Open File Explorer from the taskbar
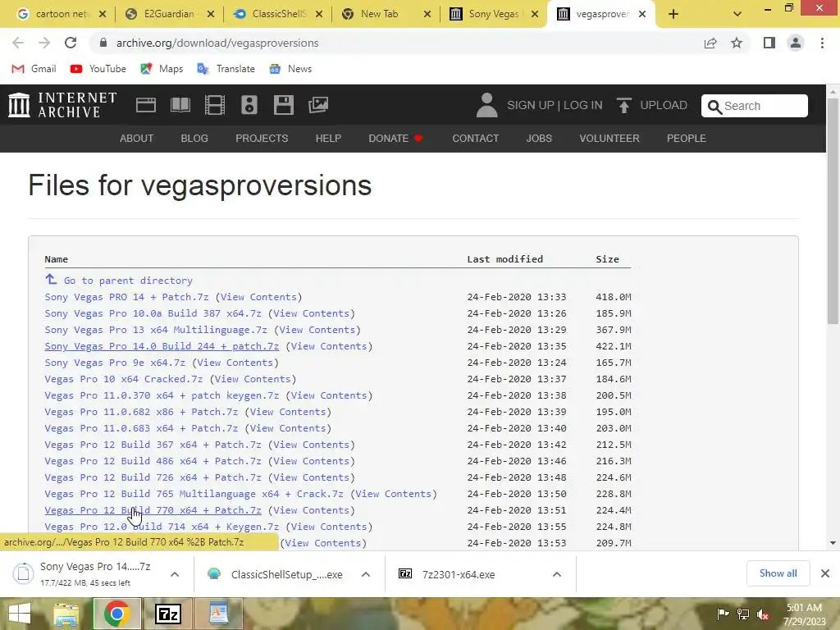Viewport: 840px width, 630px height. (x=66, y=614)
